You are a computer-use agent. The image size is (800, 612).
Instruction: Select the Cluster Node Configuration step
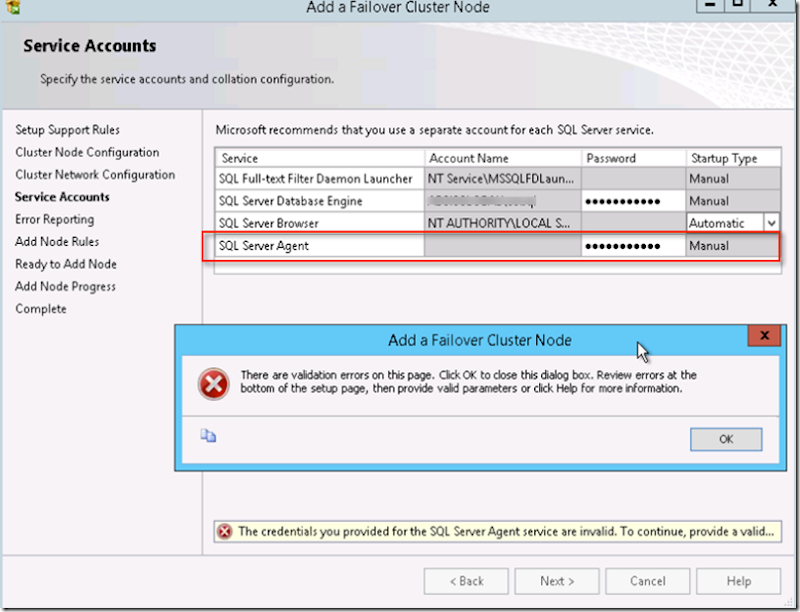[x=87, y=152]
